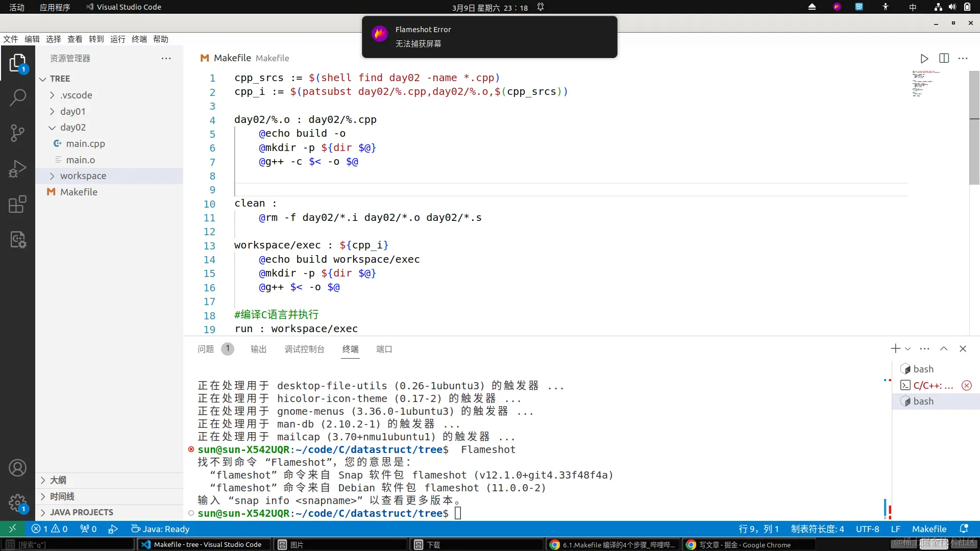
Task: Click 行9，列1 to go to line
Action: [x=759, y=529]
